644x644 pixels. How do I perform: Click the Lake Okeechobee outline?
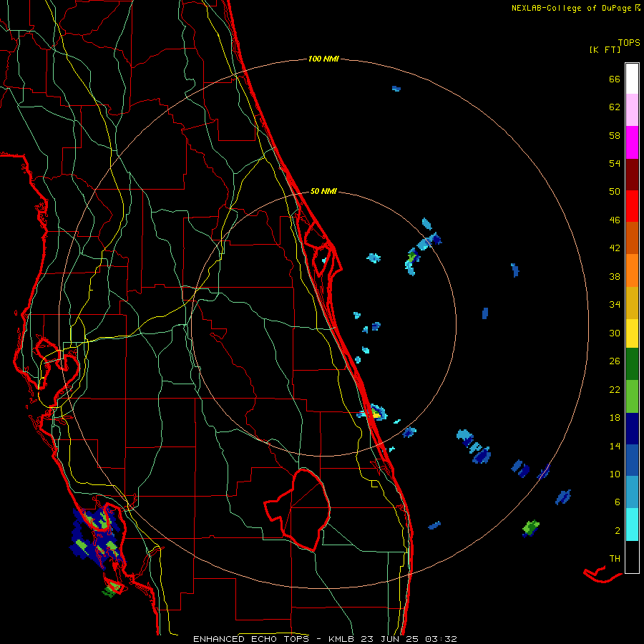tap(298, 509)
